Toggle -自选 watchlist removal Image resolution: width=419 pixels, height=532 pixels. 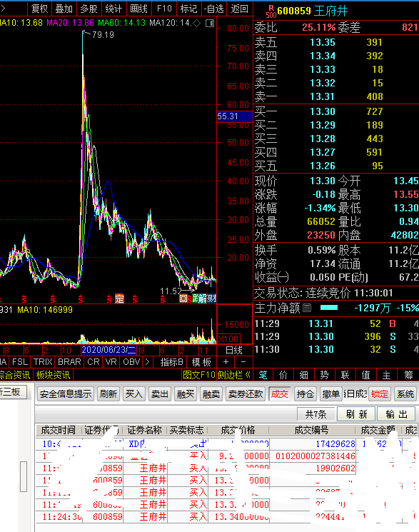(x=214, y=9)
